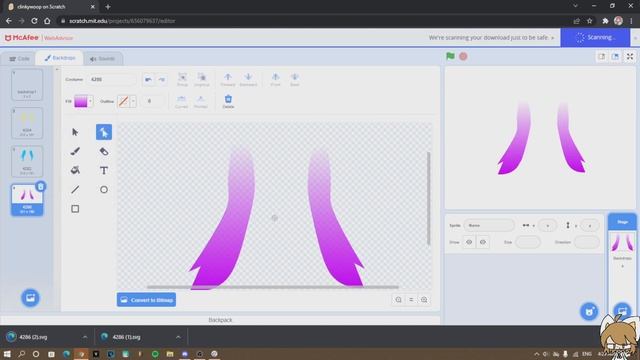
Task: Click Convert to Bitmap button
Action: tap(147, 300)
